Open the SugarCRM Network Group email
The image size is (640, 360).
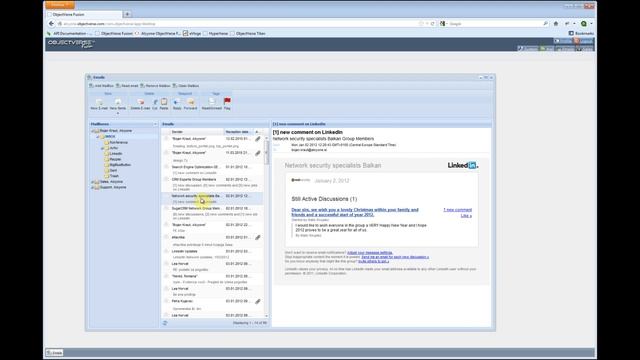click(x=212, y=213)
